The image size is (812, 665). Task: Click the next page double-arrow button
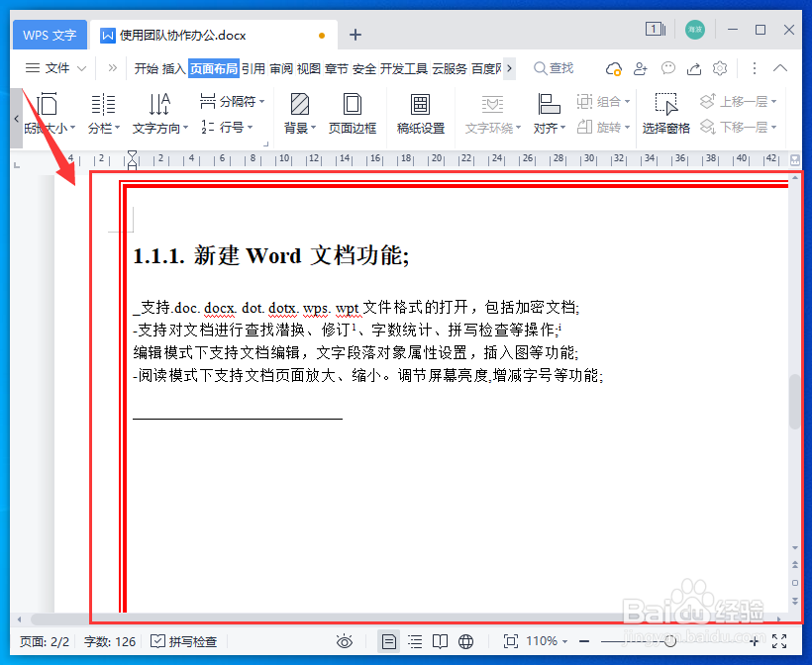pyautogui.click(x=795, y=601)
